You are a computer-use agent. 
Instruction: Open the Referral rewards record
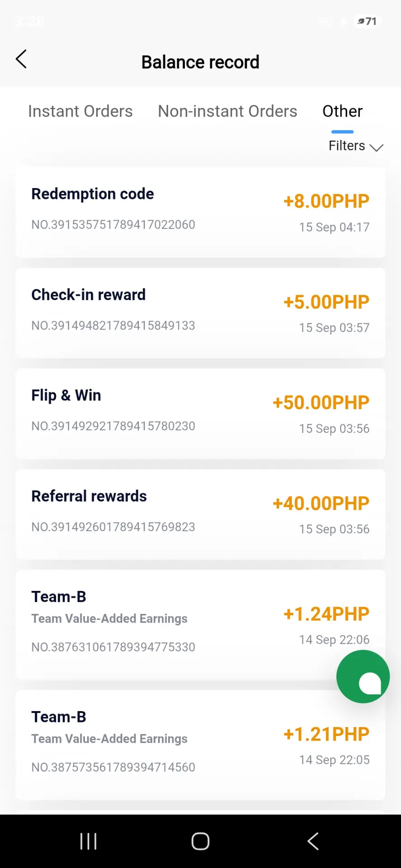(200, 515)
